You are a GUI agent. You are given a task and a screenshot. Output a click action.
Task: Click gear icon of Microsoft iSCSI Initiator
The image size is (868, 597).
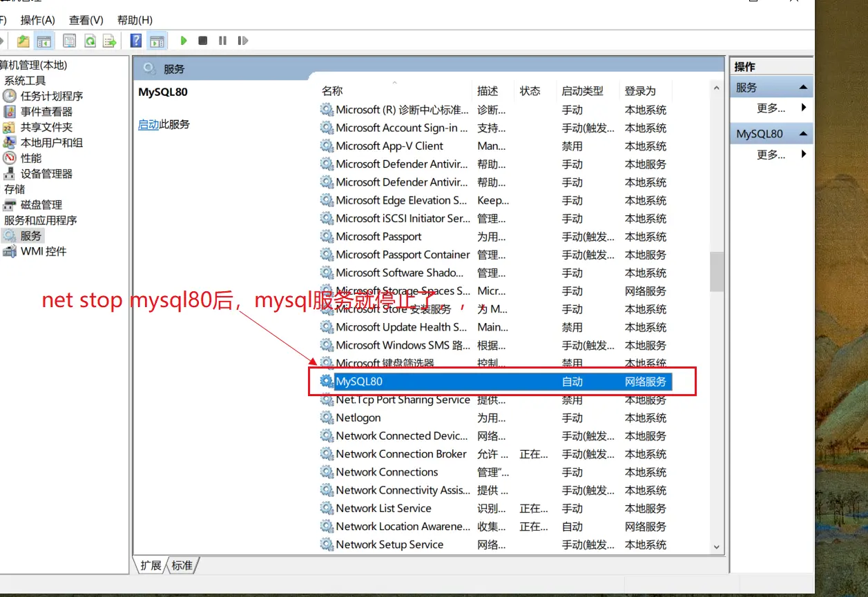(327, 218)
